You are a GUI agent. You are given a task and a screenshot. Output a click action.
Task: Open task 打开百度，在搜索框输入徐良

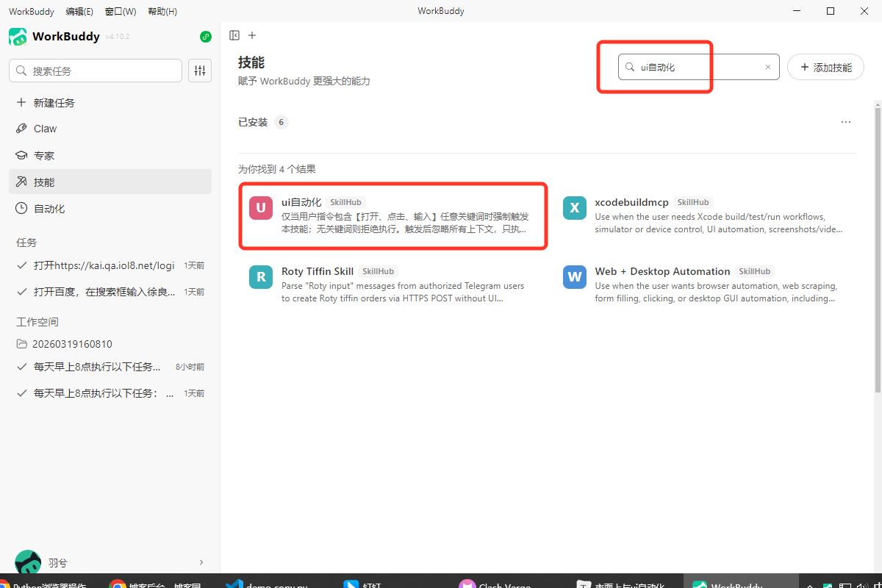(x=110, y=292)
